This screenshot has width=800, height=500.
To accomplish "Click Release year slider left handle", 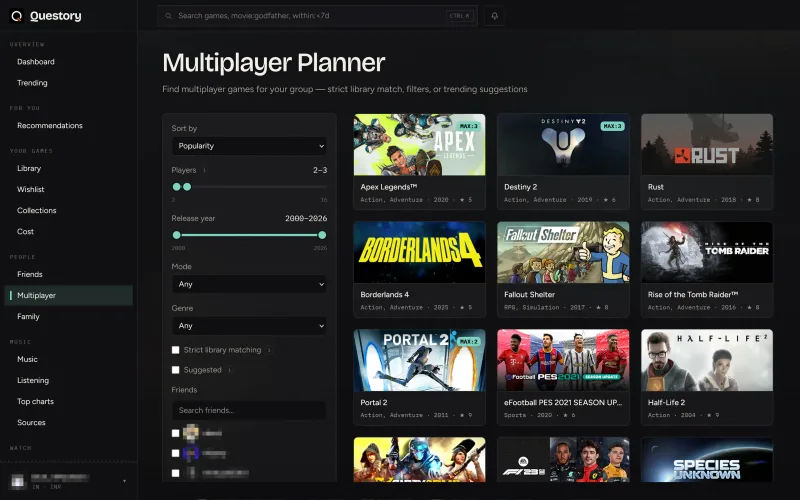I will tap(177, 235).
